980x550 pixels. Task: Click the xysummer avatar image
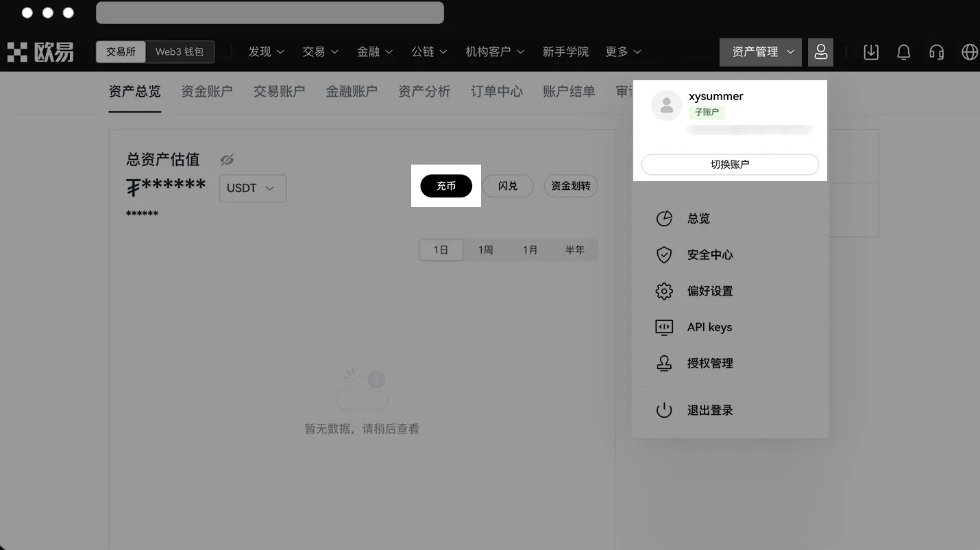point(665,106)
